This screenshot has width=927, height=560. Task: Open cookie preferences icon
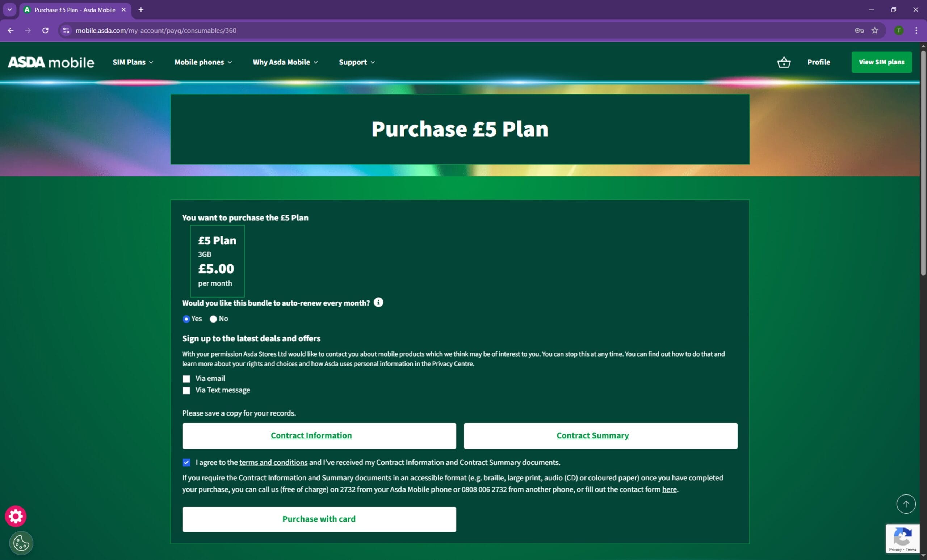pyautogui.click(x=21, y=543)
